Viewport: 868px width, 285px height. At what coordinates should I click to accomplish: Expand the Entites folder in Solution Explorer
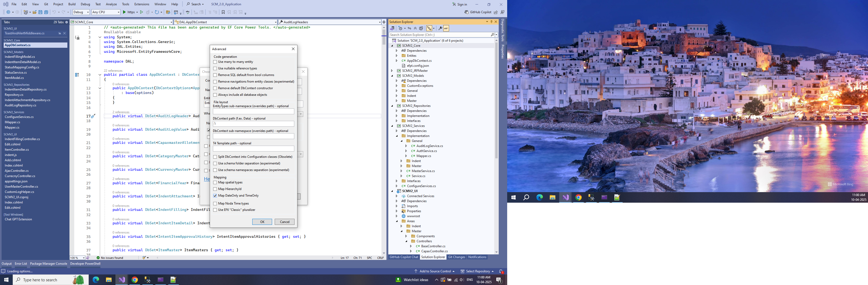click(x=396, y=56)
